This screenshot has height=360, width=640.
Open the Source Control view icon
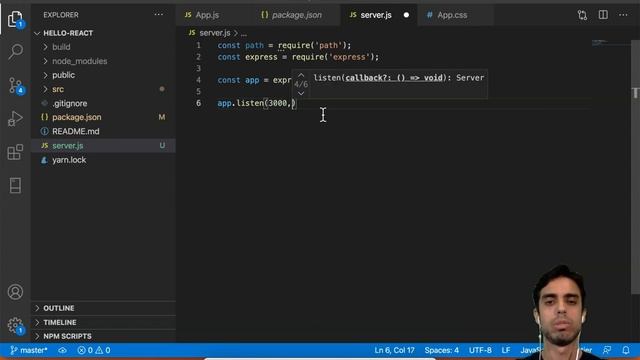[x=16, y=86]
